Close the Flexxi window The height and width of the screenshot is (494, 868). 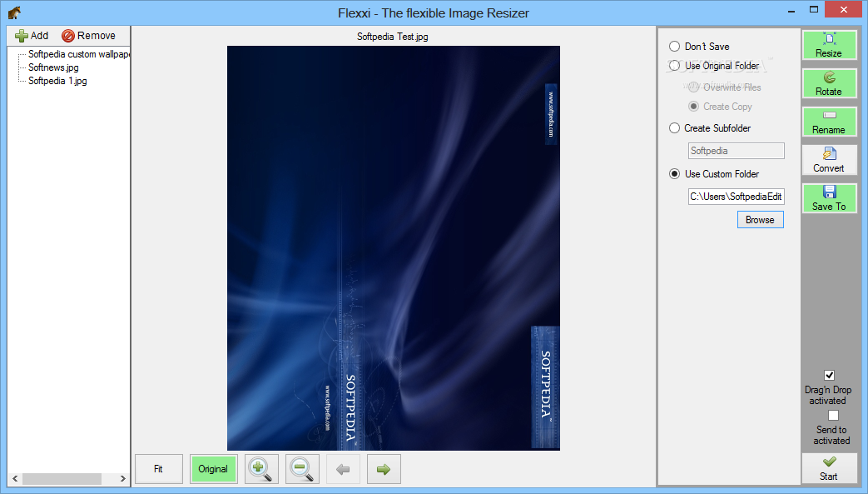(x=844, y=9)
